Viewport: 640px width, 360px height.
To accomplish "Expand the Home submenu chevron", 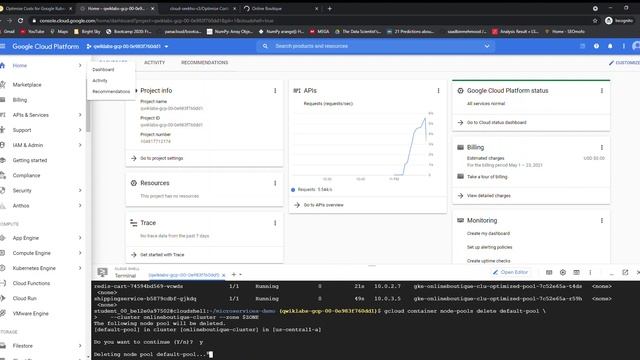I will [80, 65].
